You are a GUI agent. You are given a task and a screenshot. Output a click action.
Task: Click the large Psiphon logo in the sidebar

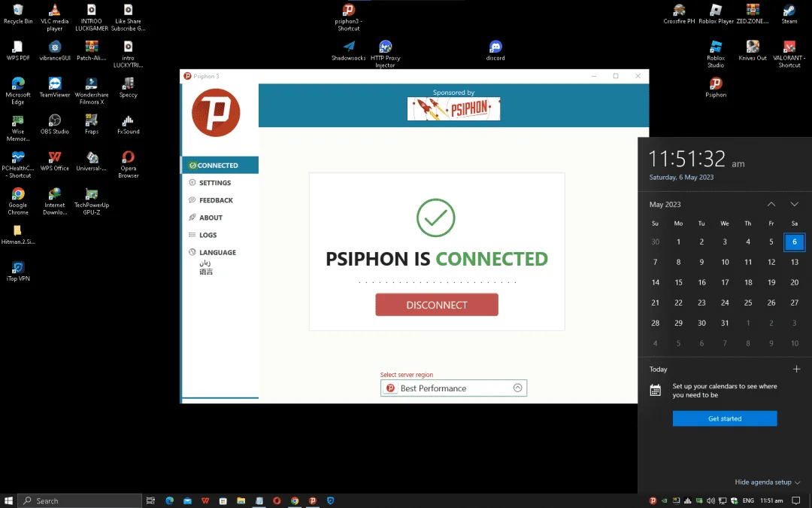216,113
